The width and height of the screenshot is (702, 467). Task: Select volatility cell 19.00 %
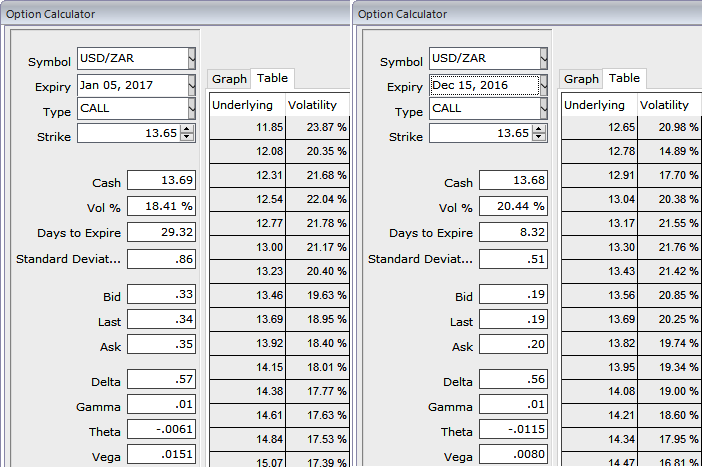coord(669,392)
